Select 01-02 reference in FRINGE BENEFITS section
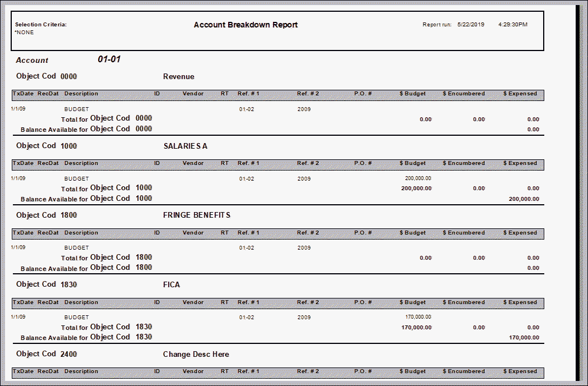The height and width of the screenshot is (386, 588). point(247,248)
